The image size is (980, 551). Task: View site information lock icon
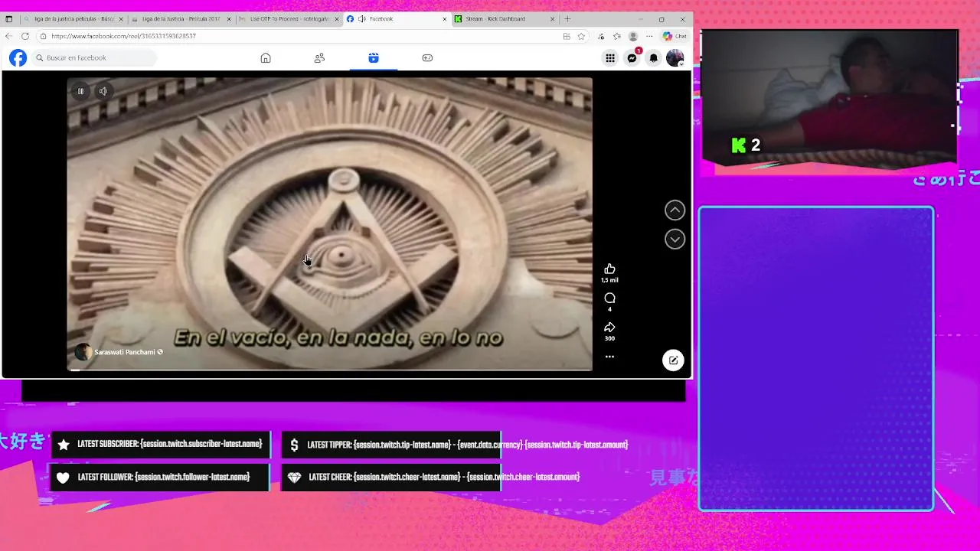coord(44,36)
